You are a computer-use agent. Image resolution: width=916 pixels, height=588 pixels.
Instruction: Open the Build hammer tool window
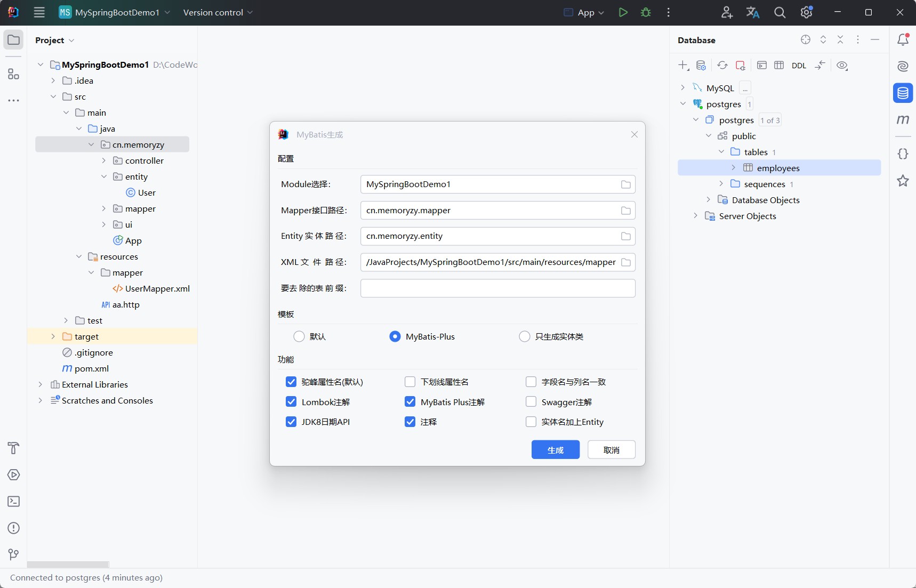coord(13,448)
